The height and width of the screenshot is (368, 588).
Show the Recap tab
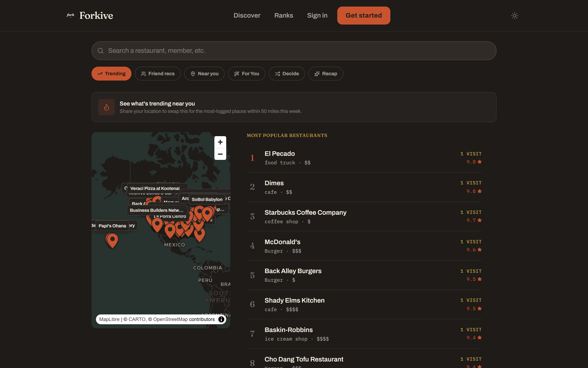point(326,74)
